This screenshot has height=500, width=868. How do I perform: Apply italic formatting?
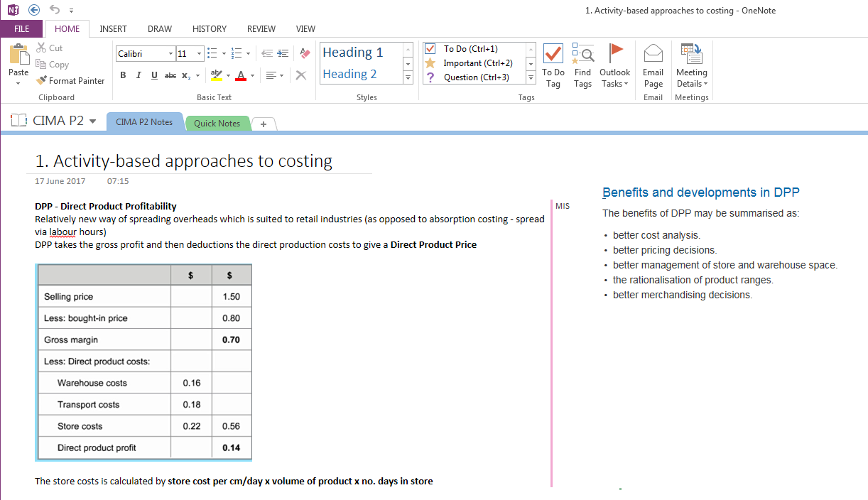pos(139,75)
